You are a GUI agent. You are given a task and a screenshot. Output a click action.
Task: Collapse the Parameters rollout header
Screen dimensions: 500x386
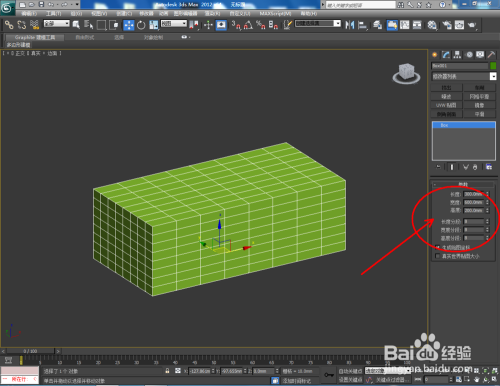pos(463,184)
